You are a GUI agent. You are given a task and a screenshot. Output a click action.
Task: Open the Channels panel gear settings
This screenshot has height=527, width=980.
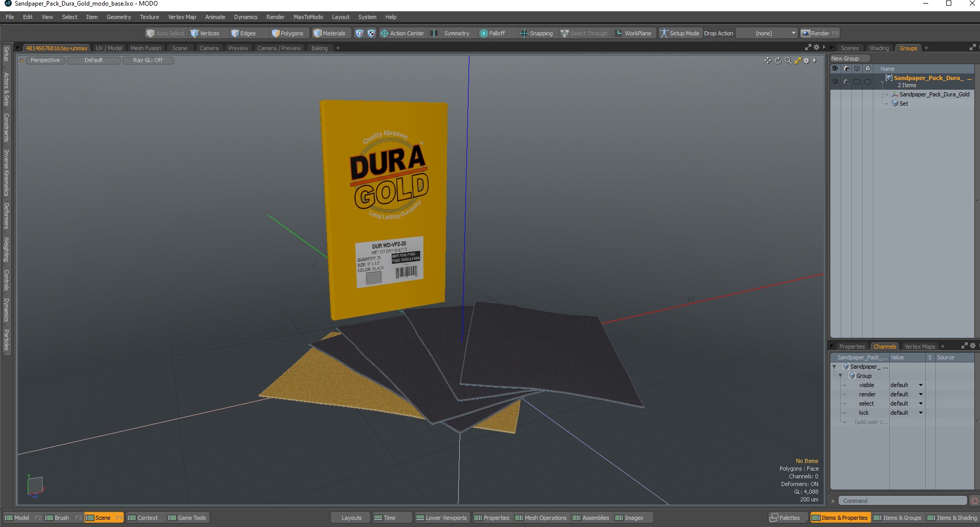(x=973, y=346)
